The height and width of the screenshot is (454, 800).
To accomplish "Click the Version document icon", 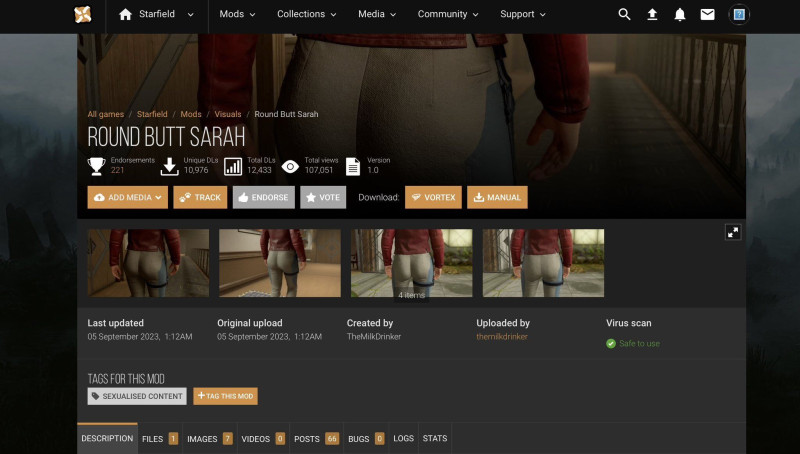I will tap(353, 166).
